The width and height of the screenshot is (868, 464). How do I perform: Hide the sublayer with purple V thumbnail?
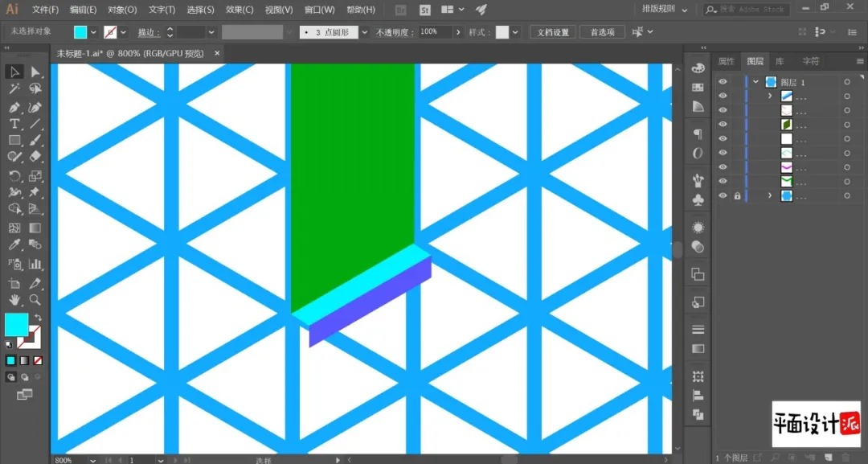click(x=723, y=166)
